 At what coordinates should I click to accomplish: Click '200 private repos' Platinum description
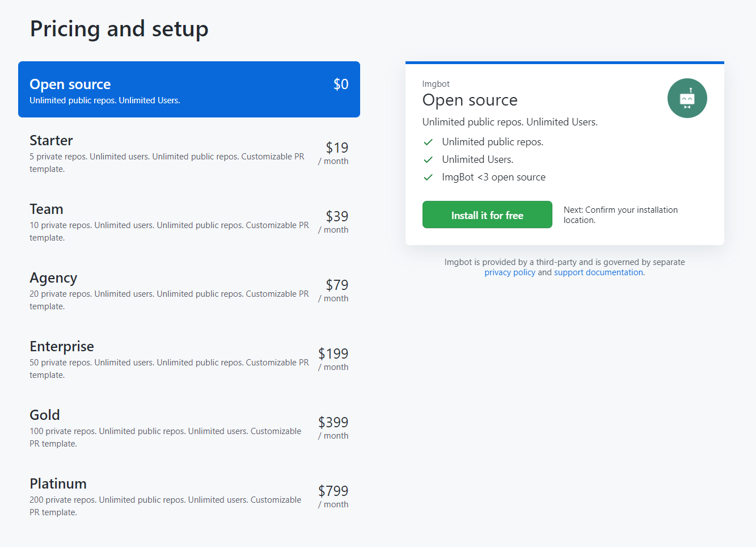tap(166, 506)
